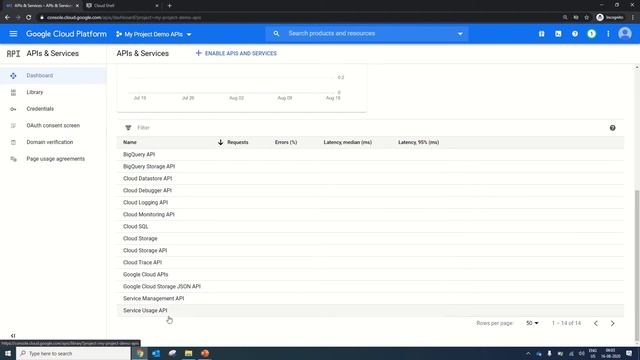
Task: Click the browser address bar
Action: [x=300, y=18]
